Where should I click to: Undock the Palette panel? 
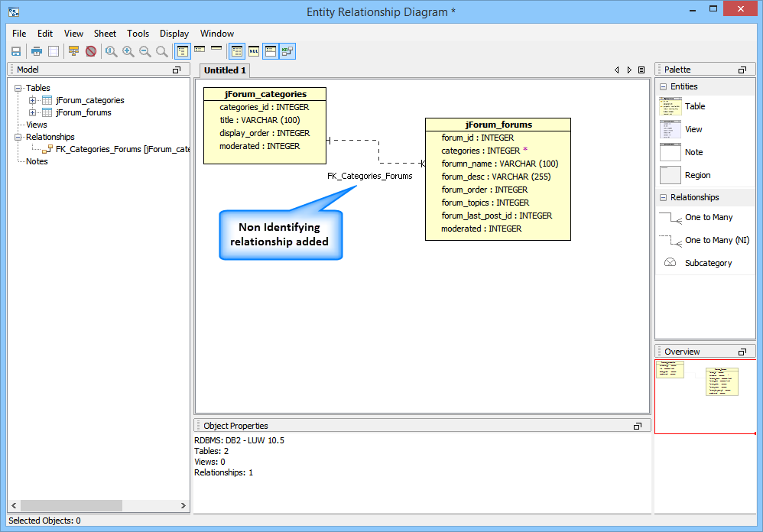coord(742,70)
